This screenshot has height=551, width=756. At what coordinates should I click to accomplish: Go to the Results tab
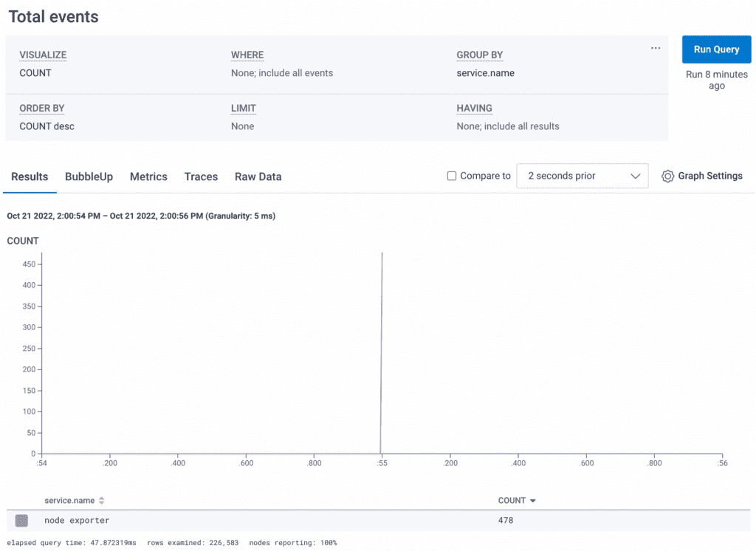30,177
